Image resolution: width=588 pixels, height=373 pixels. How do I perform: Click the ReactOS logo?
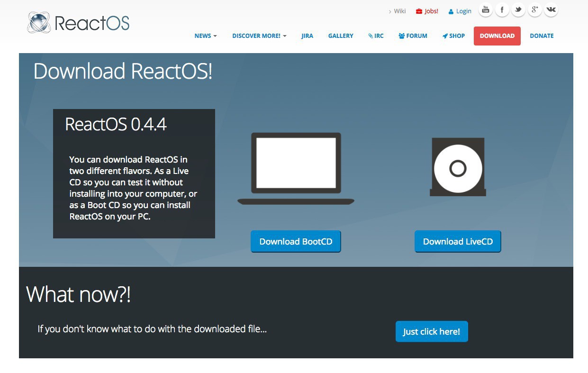(78, 23)
